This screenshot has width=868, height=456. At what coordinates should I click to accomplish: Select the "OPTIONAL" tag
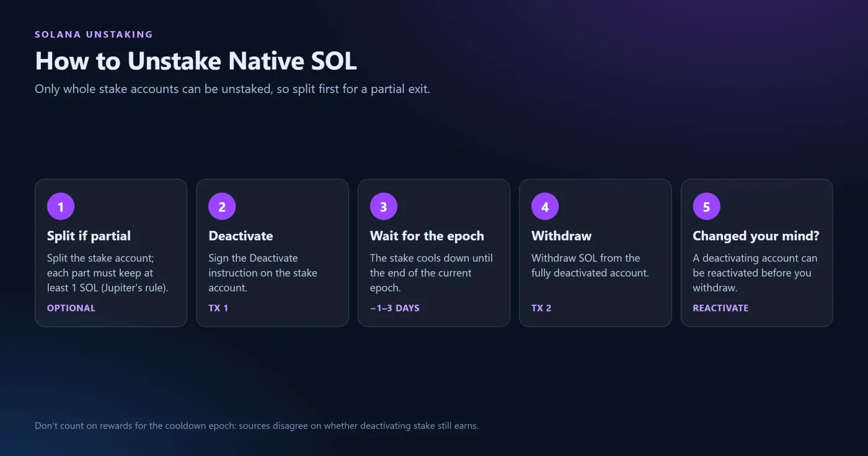coord(71,308)
